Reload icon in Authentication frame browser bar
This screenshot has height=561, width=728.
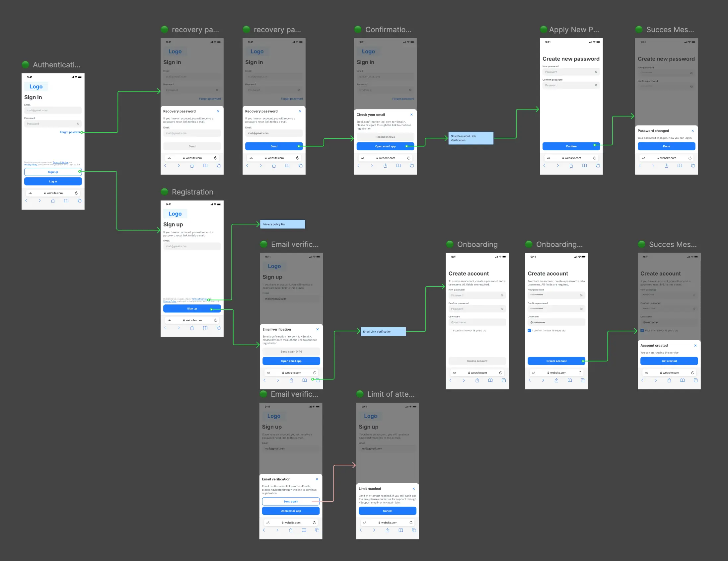(76, 193)
